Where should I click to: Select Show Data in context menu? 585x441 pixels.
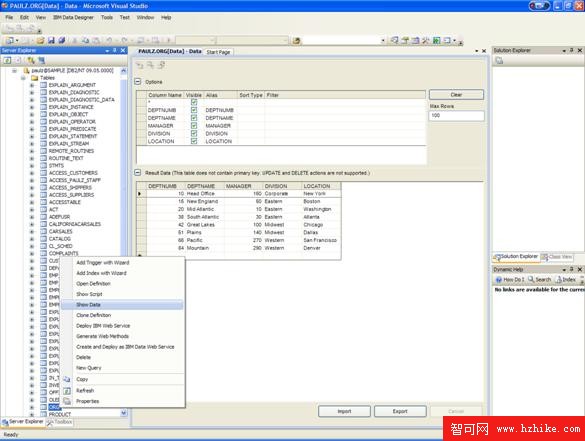click(122, 305)
